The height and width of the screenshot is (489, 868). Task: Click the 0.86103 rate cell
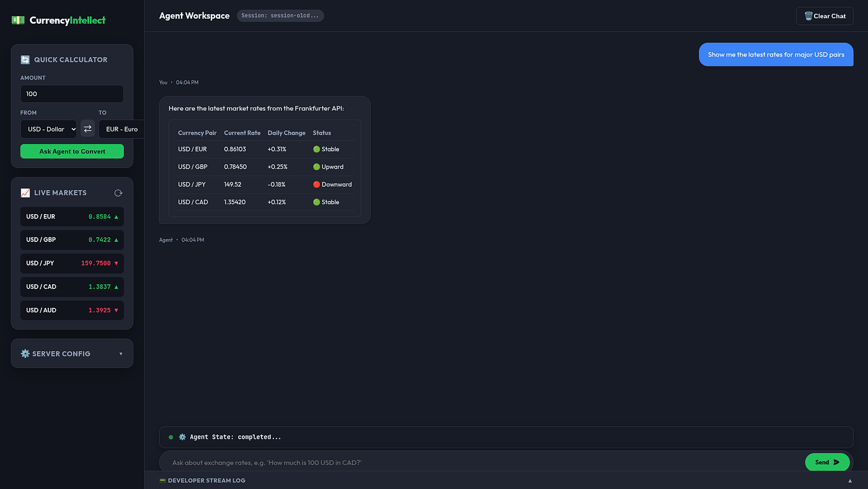pos(235,149)
